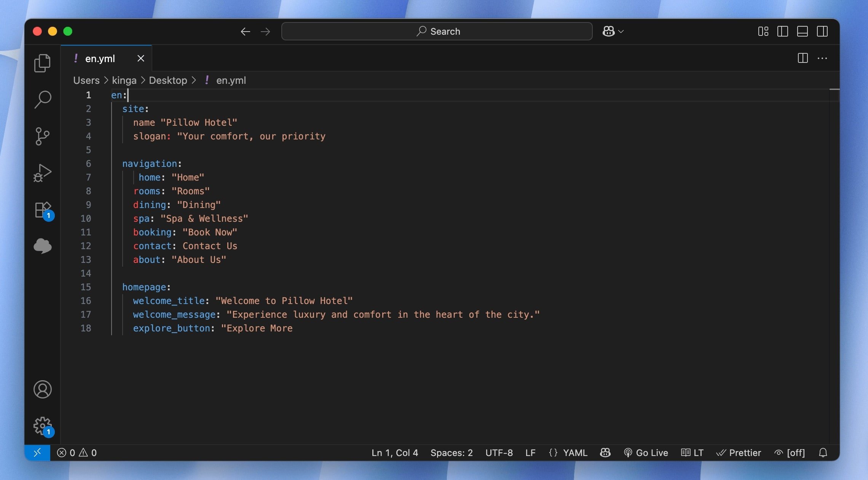Click the explore_button key
Image resolution: width=868 pixels, height=480 pixels.
[171, 328]
